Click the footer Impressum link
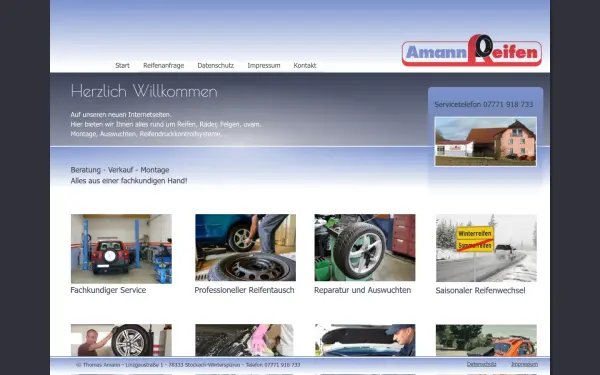Image resolution: width=600 pixels, height=375 pixels. click(524, 364)
